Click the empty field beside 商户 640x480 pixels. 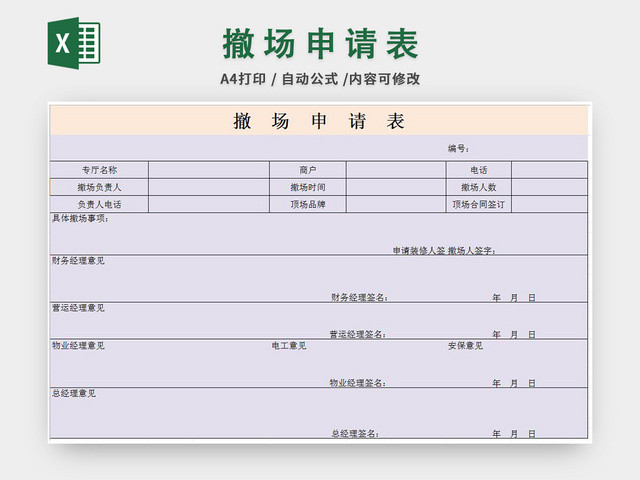point(396,170)
